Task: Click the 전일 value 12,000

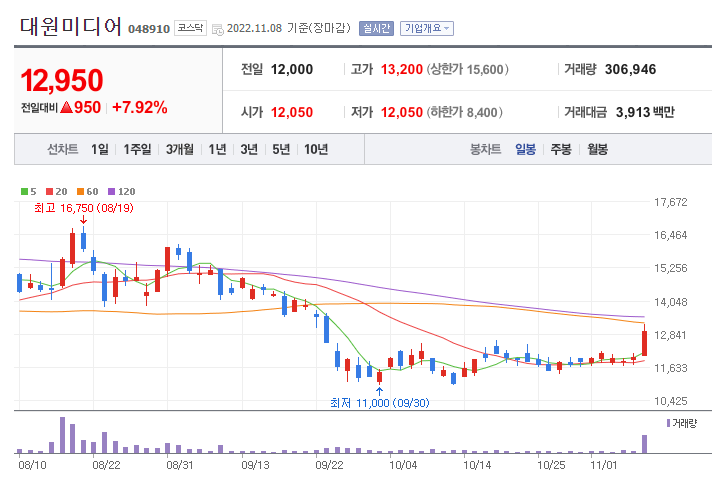Action: 292,69
